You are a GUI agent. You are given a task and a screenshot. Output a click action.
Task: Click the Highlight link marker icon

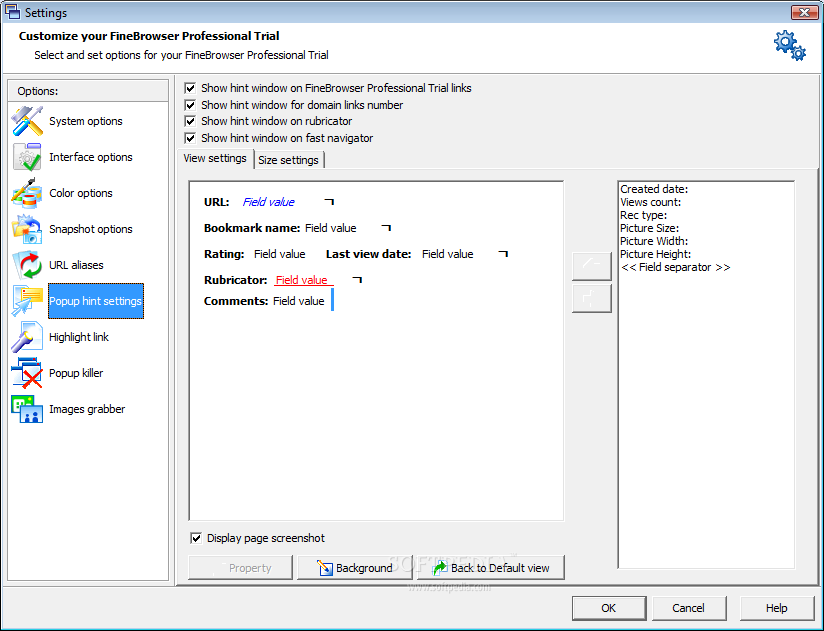pos(27,337)
